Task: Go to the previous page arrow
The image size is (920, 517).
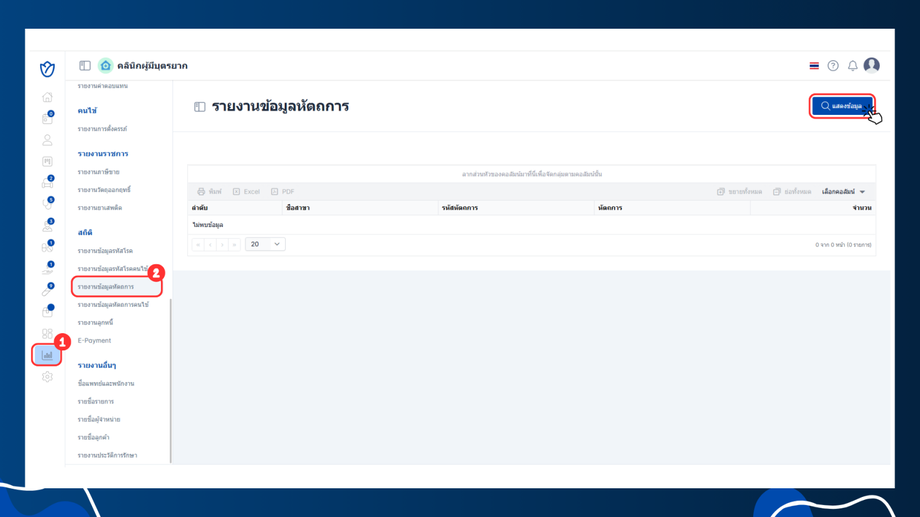Action: pos(210,244)
